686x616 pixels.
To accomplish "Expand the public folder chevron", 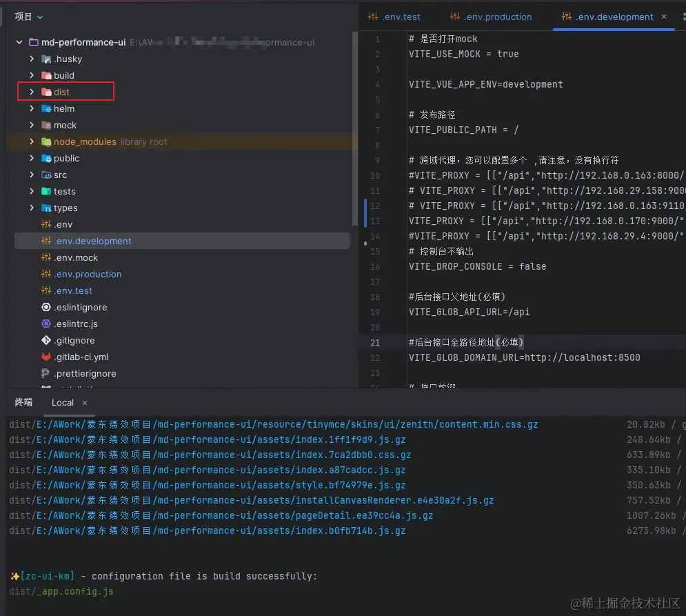I will coord(32,158).
